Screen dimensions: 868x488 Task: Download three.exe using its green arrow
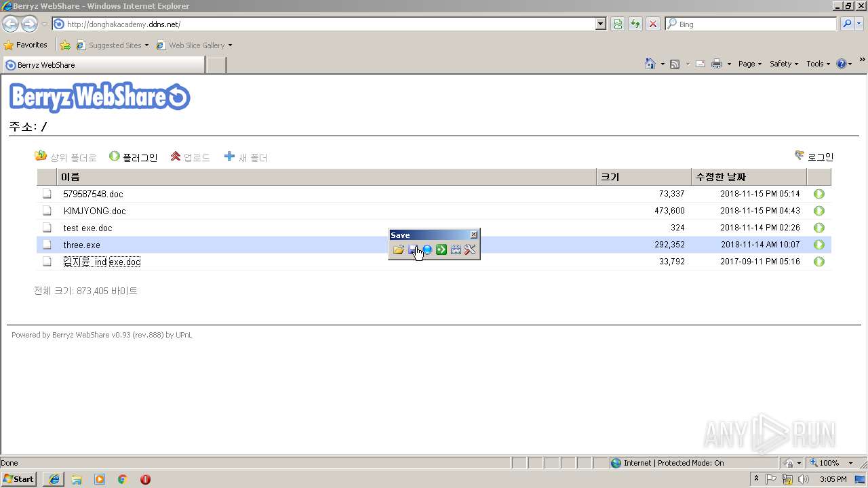[x=819, y=245]
